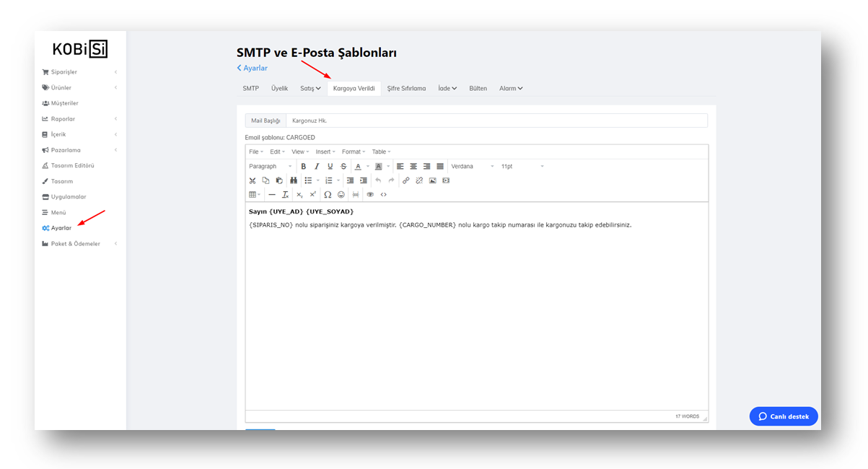Open the editor Format menu
The width and height of the screenshot is (868, 469).
pos(354,152)
